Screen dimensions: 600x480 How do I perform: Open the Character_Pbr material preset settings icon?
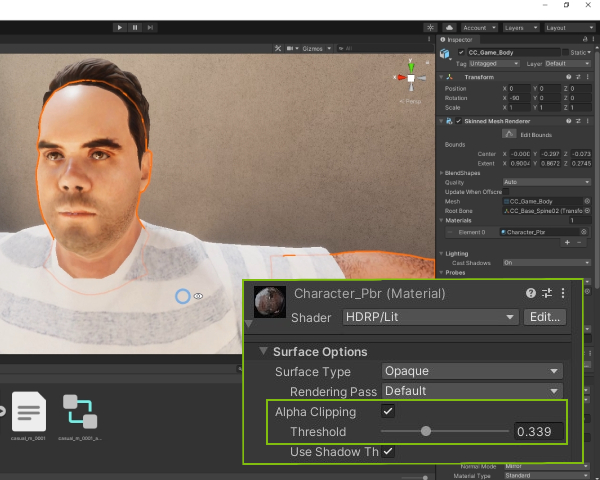(x=547, y=294)
